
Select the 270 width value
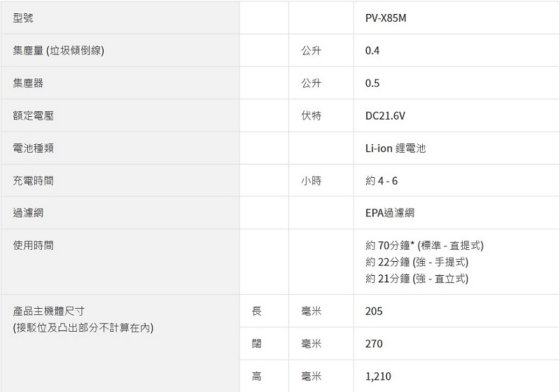374,344
